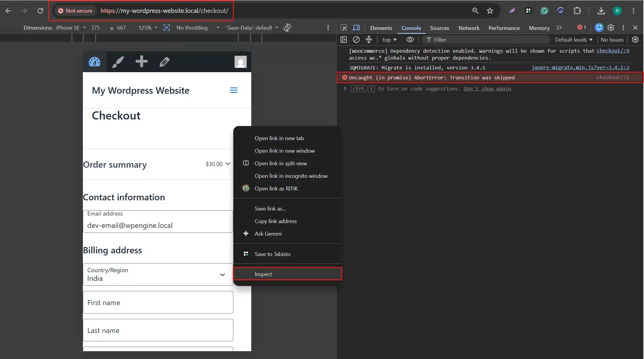This screenshot has height=359, width=644.
Task: Choose Open link in new tab
Action: 287,138
